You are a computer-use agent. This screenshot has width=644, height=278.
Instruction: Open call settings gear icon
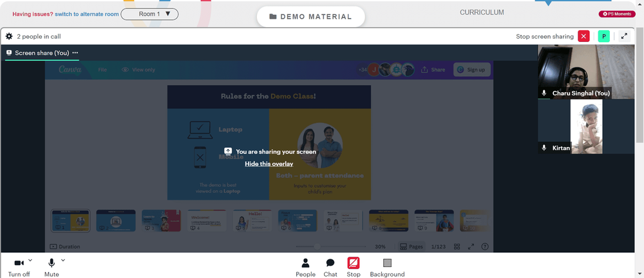coord(9,36)
